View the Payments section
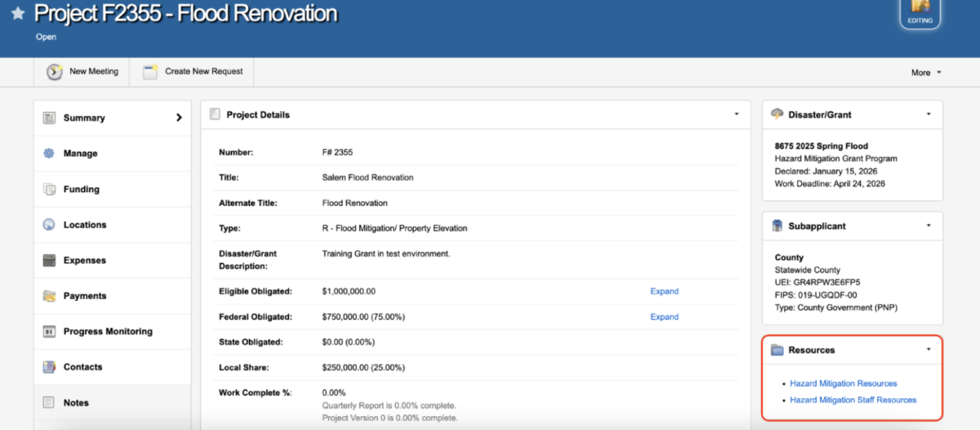Screen dimensions: 980x430 pos(113,296)
